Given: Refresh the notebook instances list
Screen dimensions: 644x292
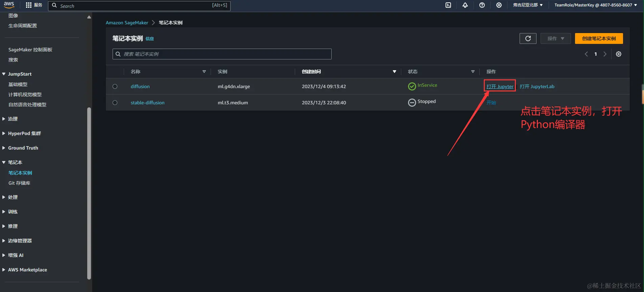Looking at the screenshot, I should [x=528, y=38].
